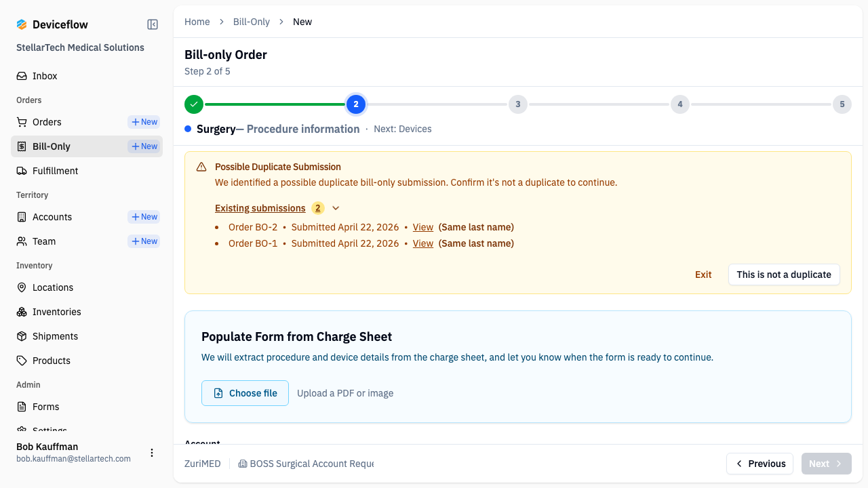The width and height of the screenshot is (868, 488).
Task: Open Forms under Admin
Action: [x=87, y=407]
